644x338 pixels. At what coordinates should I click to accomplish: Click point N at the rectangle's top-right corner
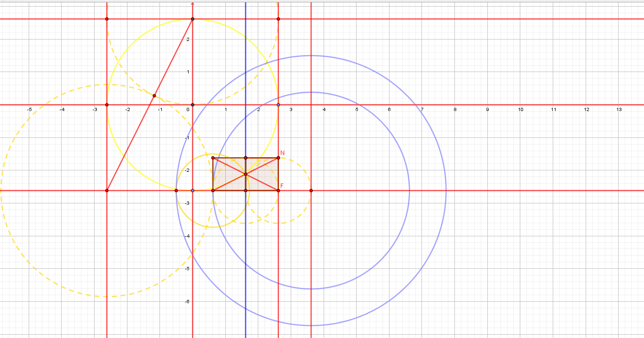278,158
